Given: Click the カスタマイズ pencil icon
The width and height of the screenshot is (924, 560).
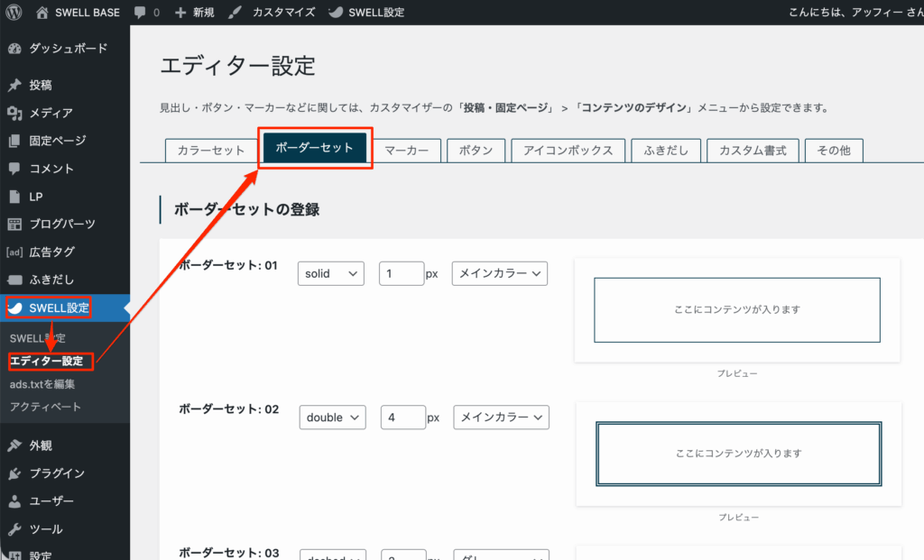Looking at the screenshot, I should pyautogui.click(x=236, y=13).
